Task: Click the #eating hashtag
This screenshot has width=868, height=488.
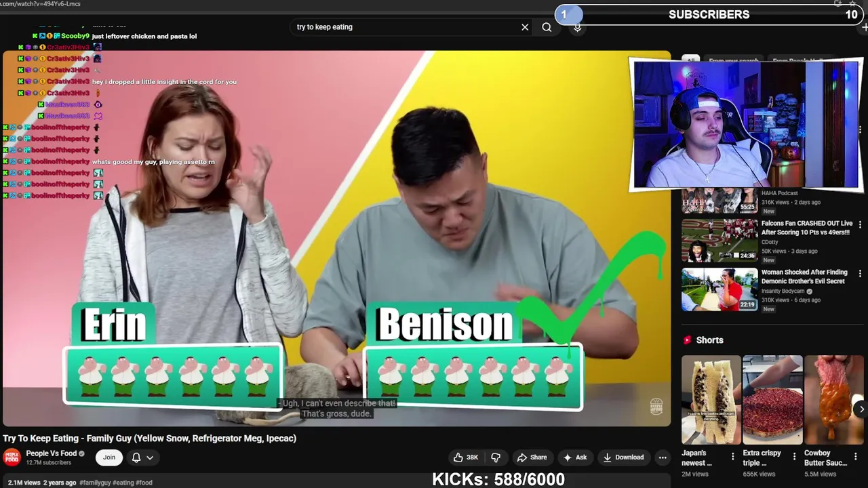Action: (123, 483)
